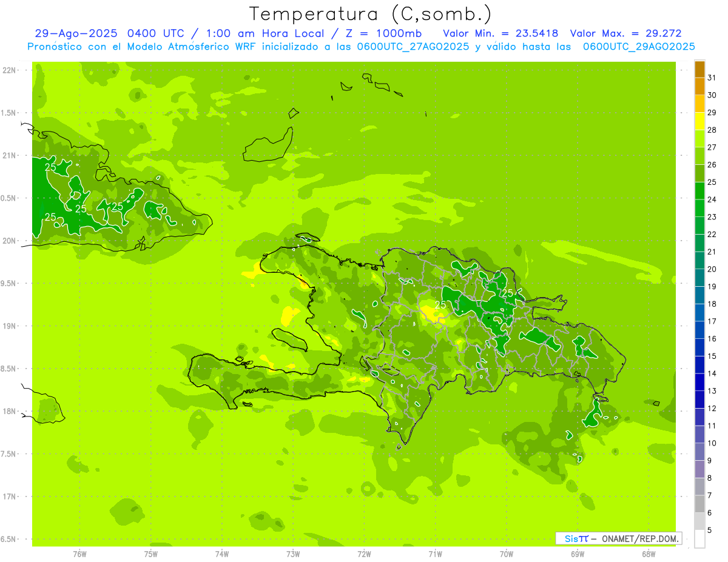Image resolution: width=728 pixels, height=562 pixels.
Task: Click the teal legend swatch between 19 and 20
Action: point(699,278)
